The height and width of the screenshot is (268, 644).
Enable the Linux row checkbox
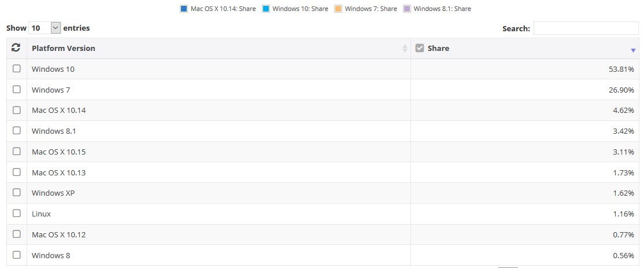[17, 214]
